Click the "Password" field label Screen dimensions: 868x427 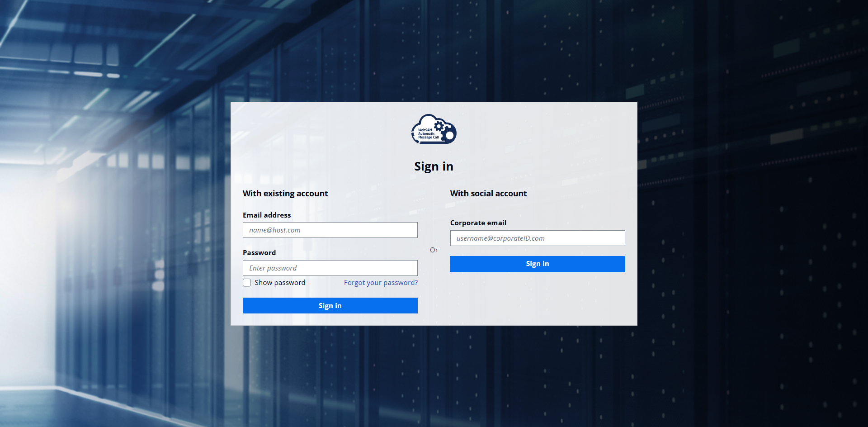click(259, 253)
